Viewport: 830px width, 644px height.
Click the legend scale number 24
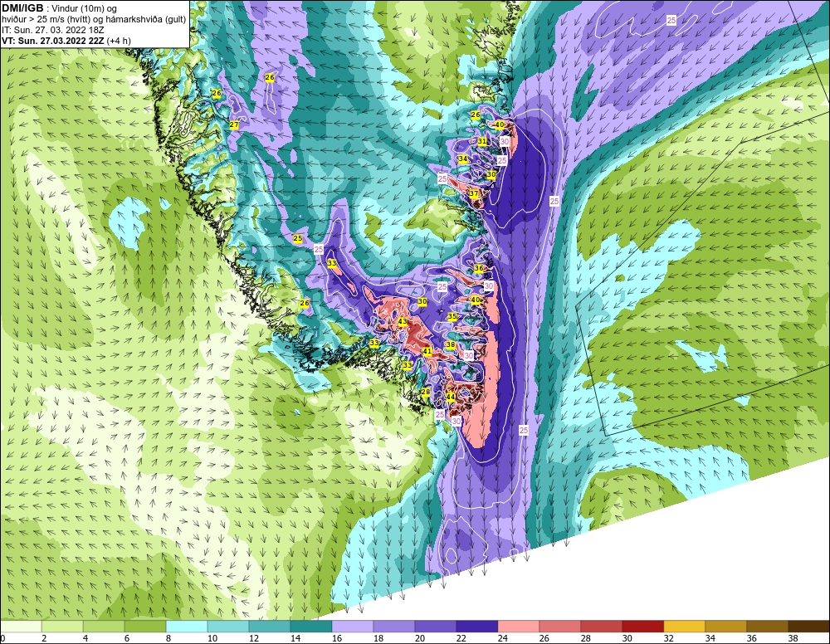[x=502, y=638]
